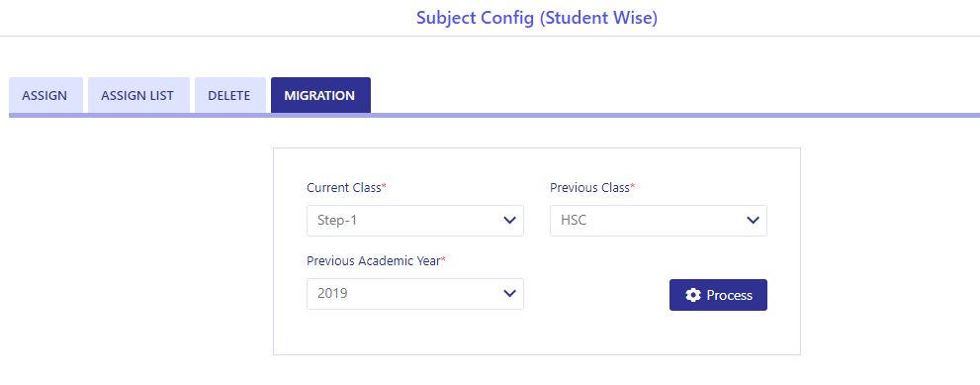
Task: Click the Process button
Action: click(718, 295)
